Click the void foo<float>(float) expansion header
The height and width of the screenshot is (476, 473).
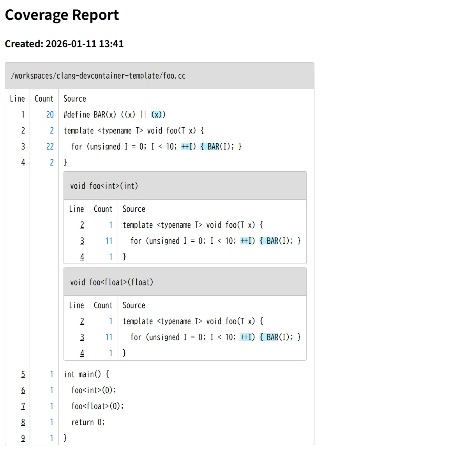coord(112,282)
